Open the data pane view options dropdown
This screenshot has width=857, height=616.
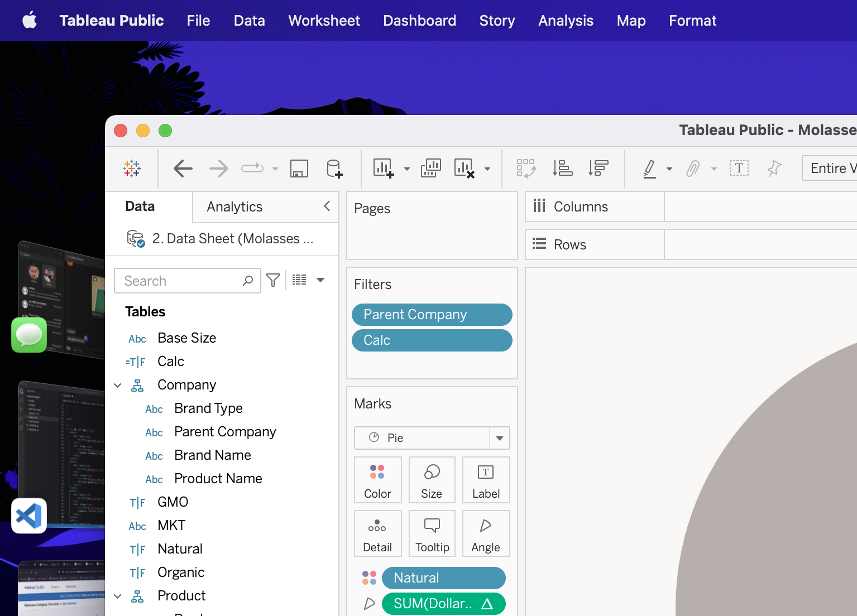click(x=320, y=280)
